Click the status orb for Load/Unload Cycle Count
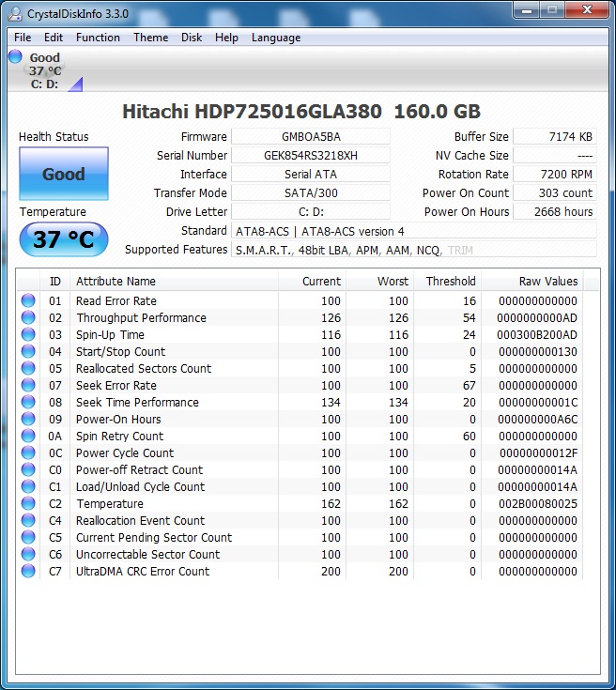This screenshot has width=616, height=690. tap(28, 486)
